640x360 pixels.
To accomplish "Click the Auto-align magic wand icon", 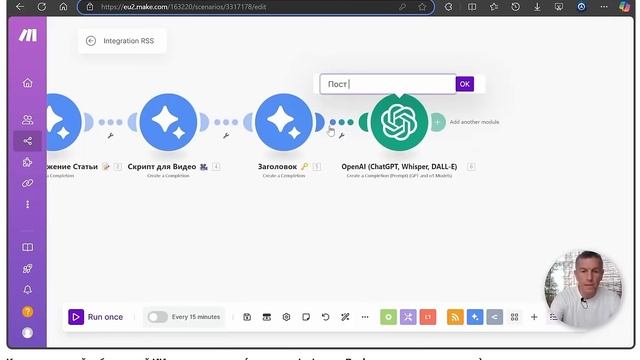I will [x=345, y=317].
